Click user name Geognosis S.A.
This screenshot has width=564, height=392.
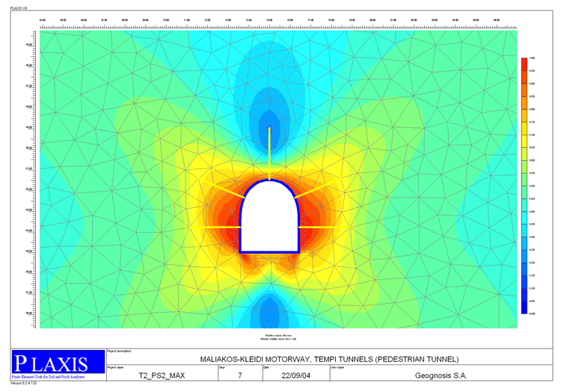point(441,376)
